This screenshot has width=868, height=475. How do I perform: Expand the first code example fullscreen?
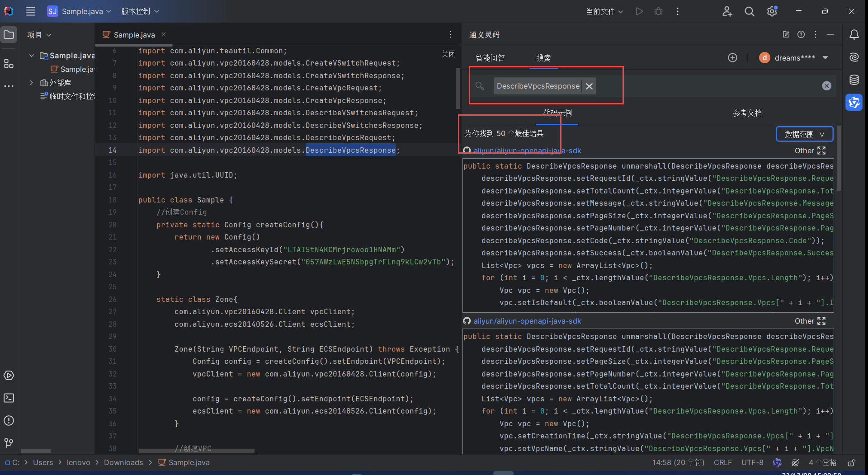click(x=821, y=150)
